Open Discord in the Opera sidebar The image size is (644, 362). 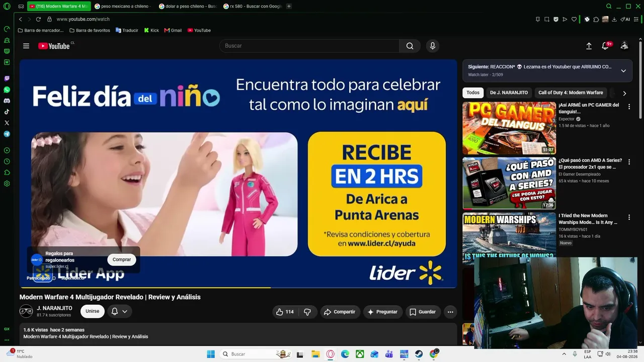pos(7,101)
